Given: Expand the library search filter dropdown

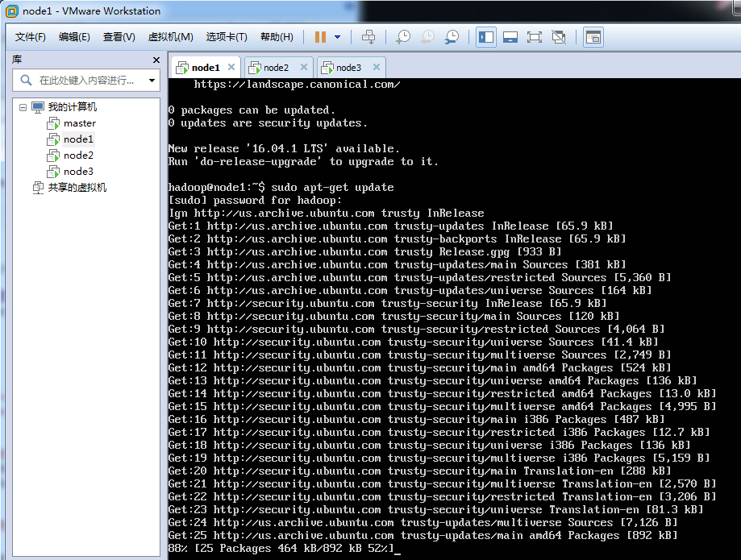Looking at the screenshot, I should [x=152, y=81].
